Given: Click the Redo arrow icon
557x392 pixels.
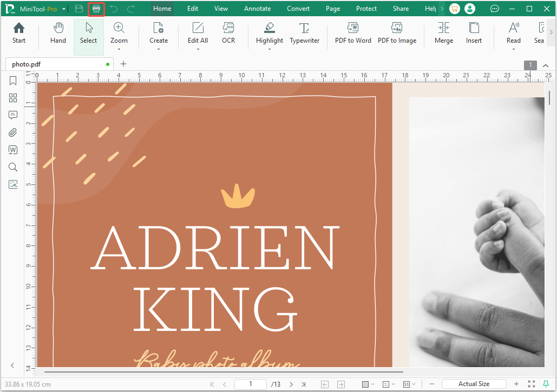Looking at the screenshot, I should [131, 9].
